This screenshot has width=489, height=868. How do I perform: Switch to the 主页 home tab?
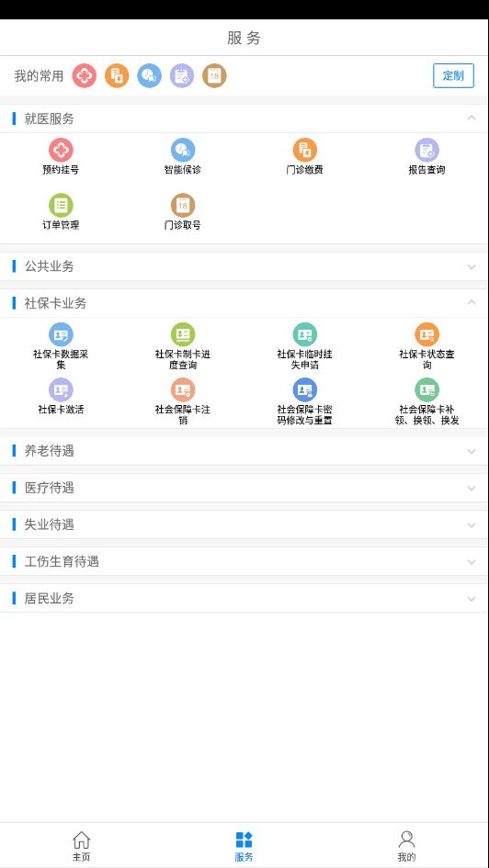point(82,846)
